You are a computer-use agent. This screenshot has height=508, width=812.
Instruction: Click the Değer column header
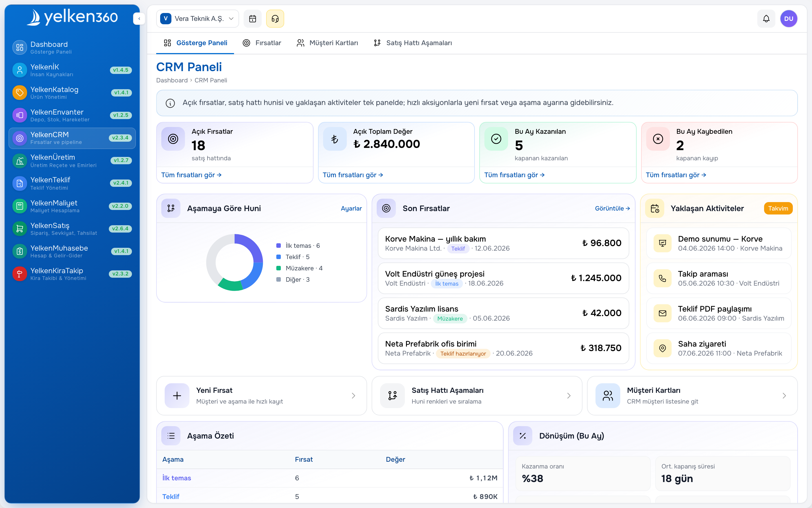(395, 459)
